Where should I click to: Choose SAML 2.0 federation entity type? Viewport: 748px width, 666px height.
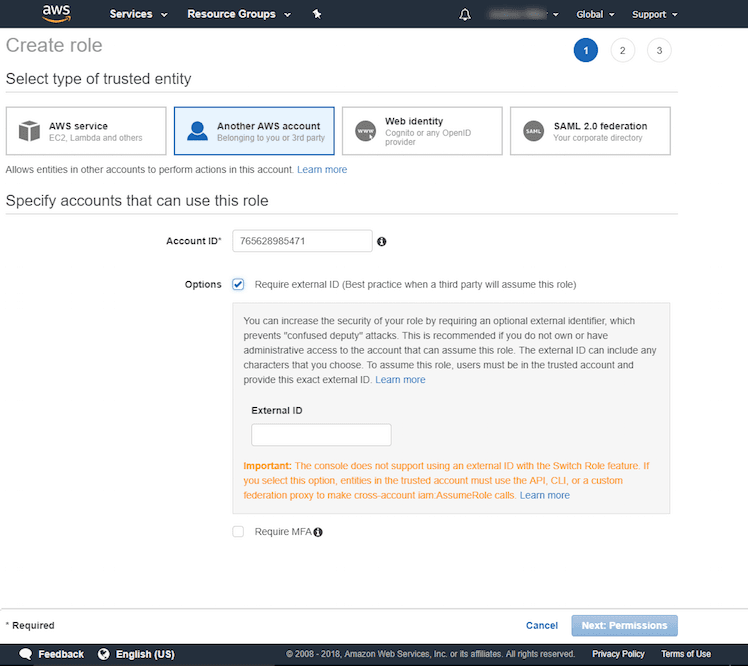(x=590, y=131)
